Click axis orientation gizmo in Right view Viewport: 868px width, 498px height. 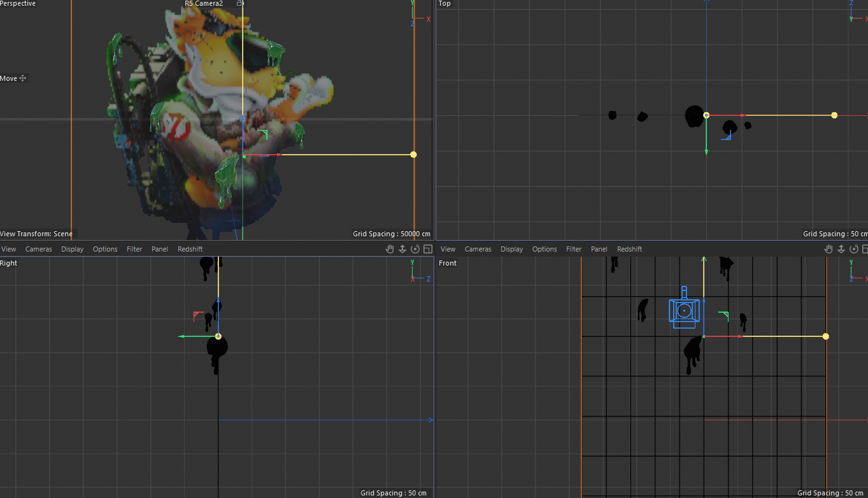tap(420, 271)
